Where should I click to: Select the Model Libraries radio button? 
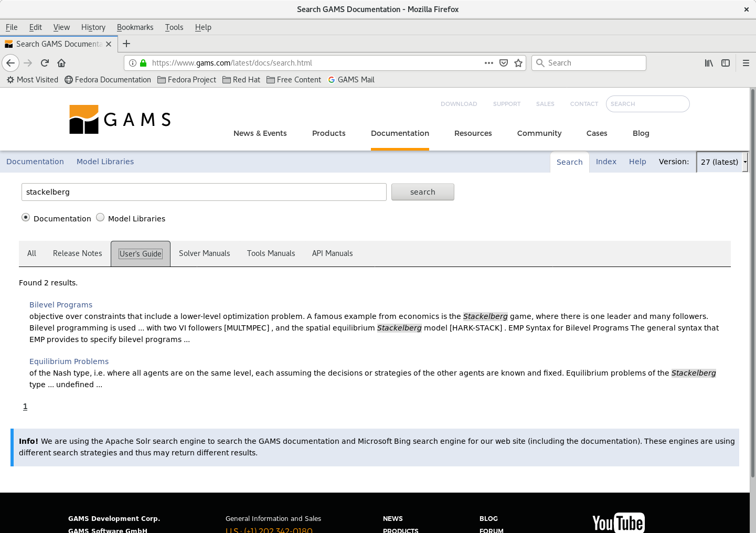point(100,217)
